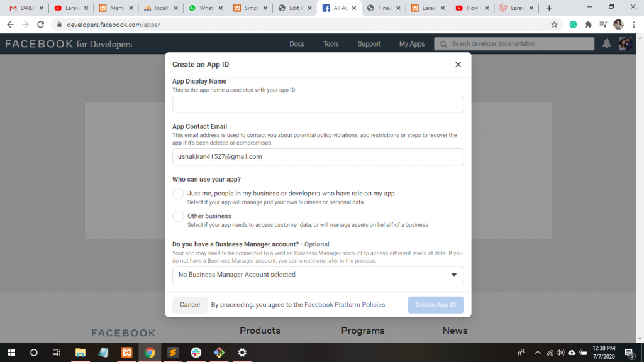Open the Facebook profile avatar menu
644x362 pixels.
coord(626,43)
